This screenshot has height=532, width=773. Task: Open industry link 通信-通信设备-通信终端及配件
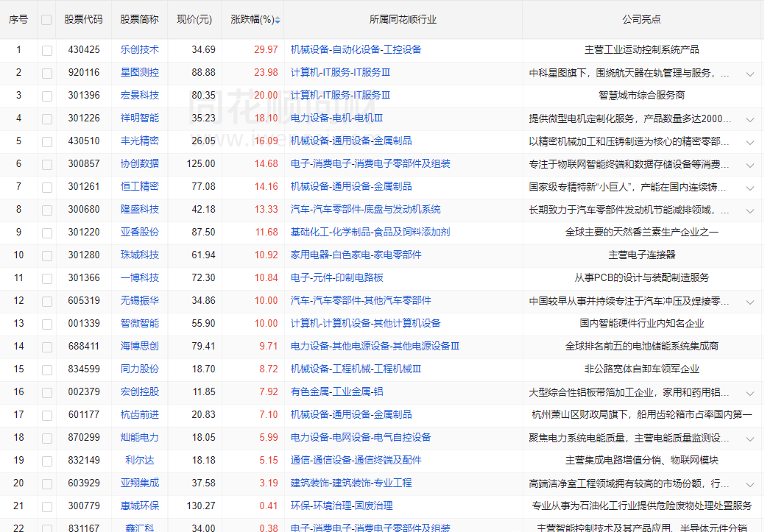coord(356,460)
